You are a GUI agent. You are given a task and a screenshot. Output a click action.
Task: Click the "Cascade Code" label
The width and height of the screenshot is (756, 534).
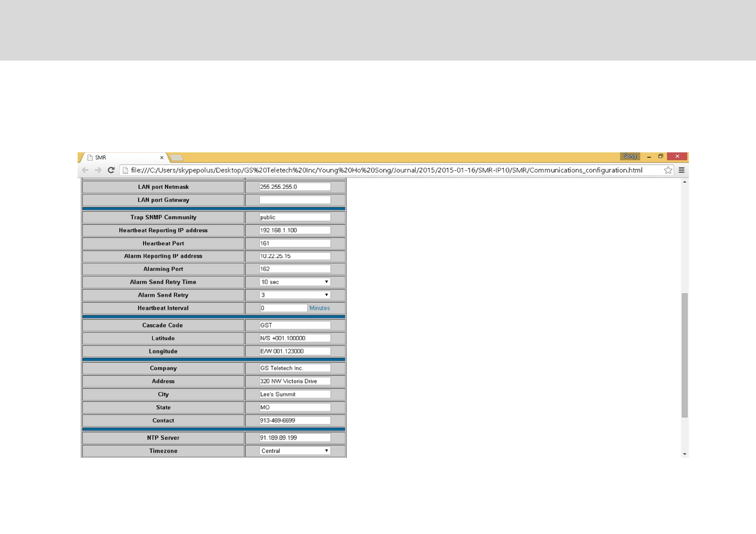coord(163,325)
